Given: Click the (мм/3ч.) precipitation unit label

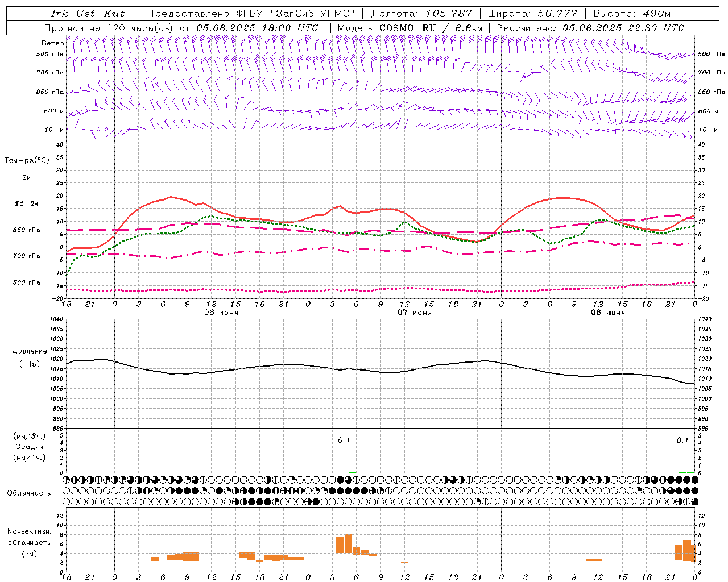Looking at the screenshot, I should pos(30,436).
